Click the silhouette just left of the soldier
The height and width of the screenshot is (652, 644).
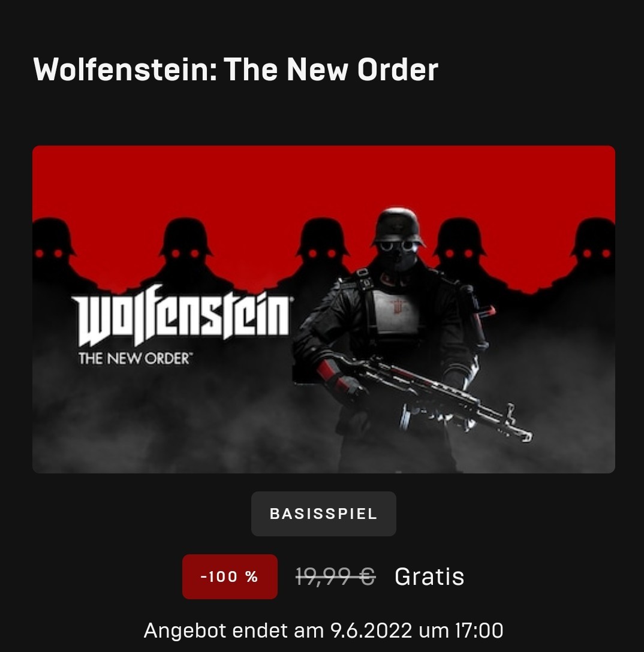point(323,249)
